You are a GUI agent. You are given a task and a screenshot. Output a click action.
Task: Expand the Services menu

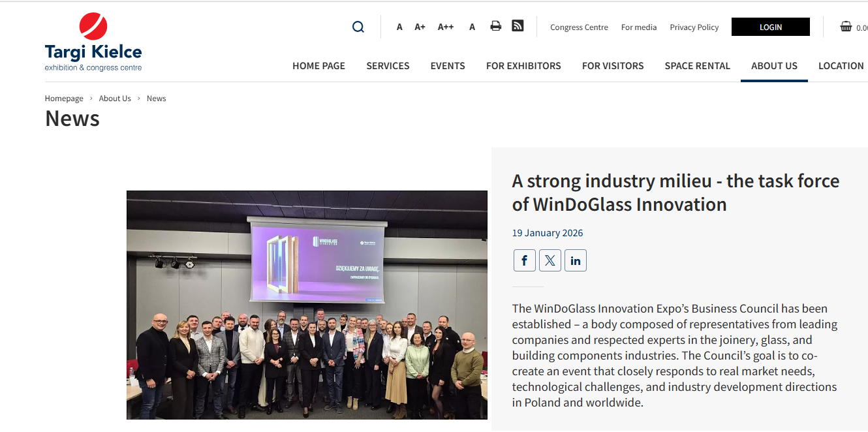coord(388,66)
